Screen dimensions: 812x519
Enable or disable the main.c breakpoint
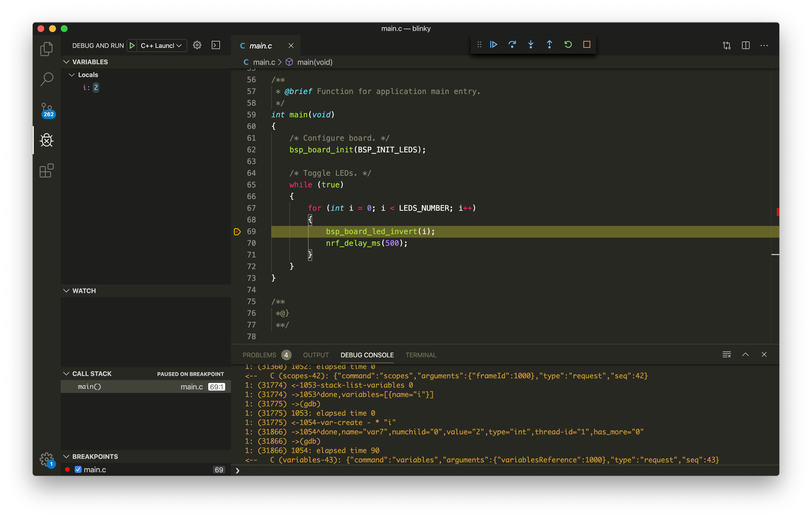(x=78, y=469)
